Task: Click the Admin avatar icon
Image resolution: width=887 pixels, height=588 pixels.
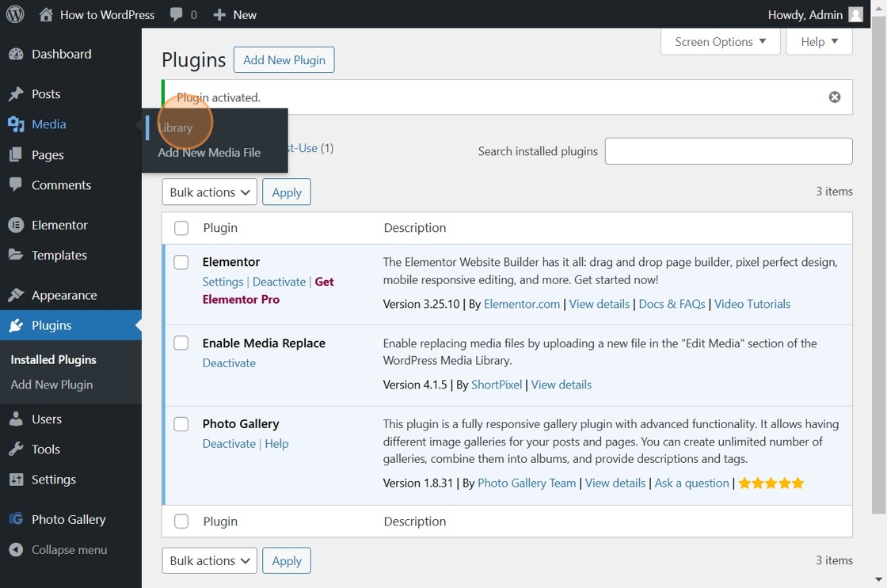Action: [856, 15]
